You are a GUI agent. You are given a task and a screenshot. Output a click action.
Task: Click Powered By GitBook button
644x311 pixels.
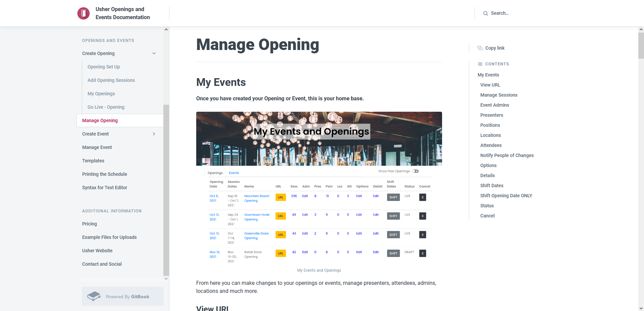pyautogui.click(x=123, y=296)
